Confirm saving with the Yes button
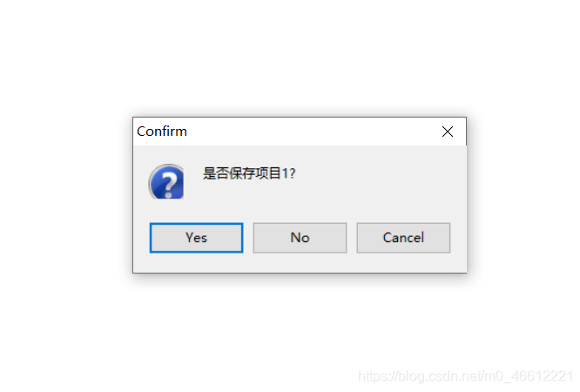Image resolution: width=580 pixels, height=392 pixels. (196, 238)
